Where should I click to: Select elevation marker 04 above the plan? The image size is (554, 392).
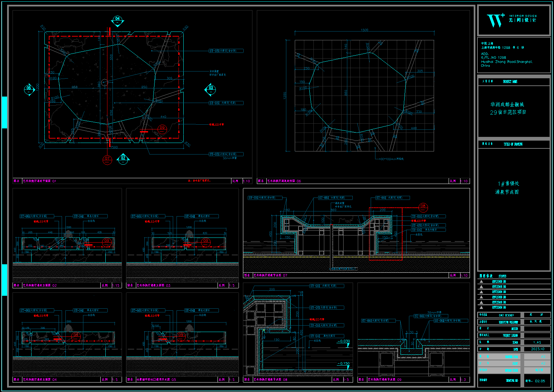[x=118, y=21]
